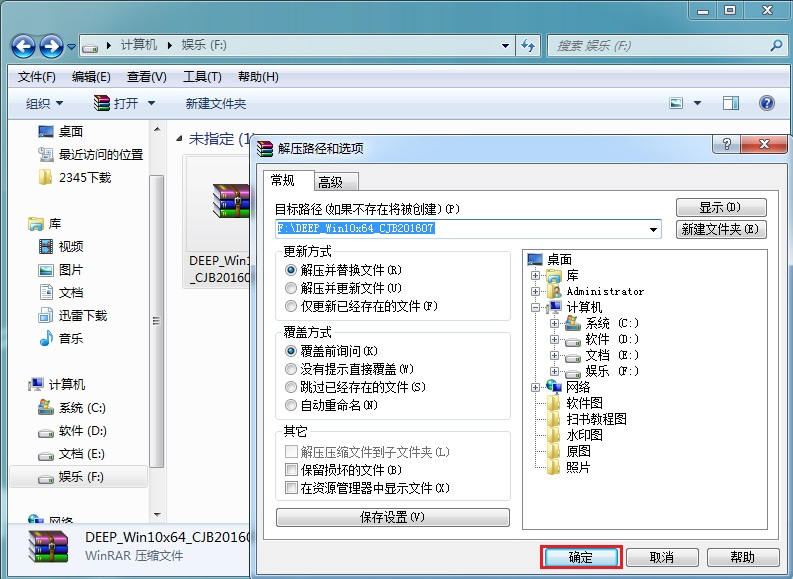The image size is (793, 579).
Task: Click the address bar refresh icon
Action: pyautogui.click(x=528, y=46)
